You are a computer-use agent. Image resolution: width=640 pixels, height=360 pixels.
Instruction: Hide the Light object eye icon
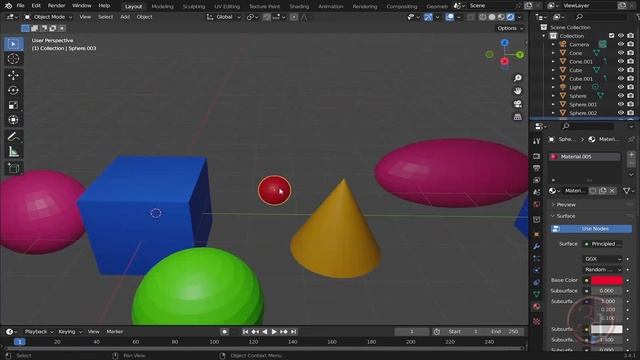pyautogui.click(x=620, y=87)
